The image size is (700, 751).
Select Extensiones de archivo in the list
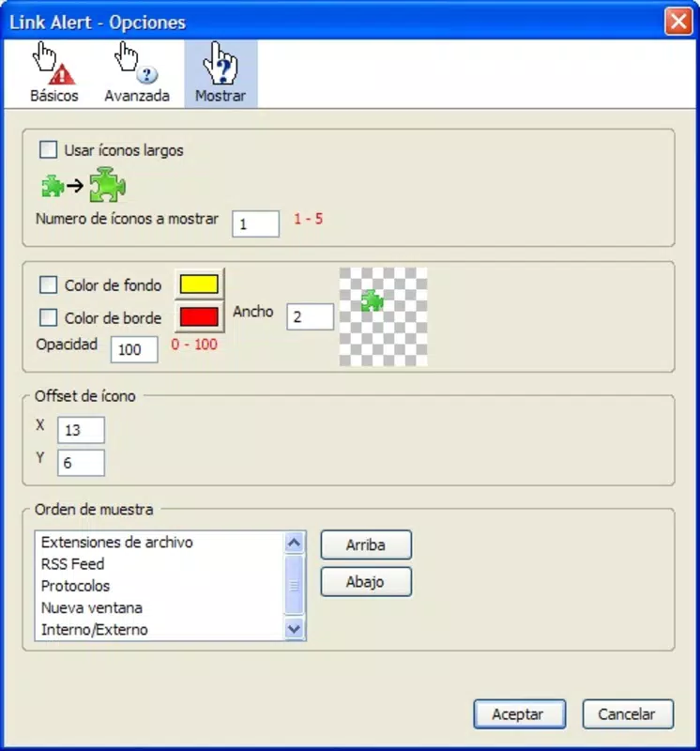[x=160, y=543]
